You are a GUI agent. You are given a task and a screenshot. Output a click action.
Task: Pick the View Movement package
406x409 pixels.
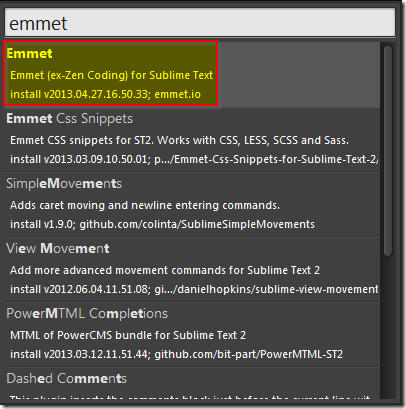point(58,249)
